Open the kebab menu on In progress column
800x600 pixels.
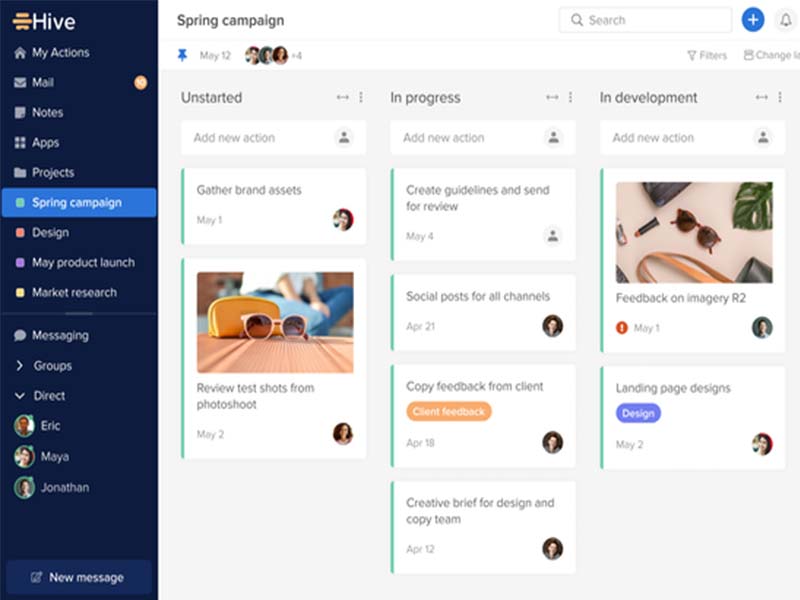coord(572,97)
